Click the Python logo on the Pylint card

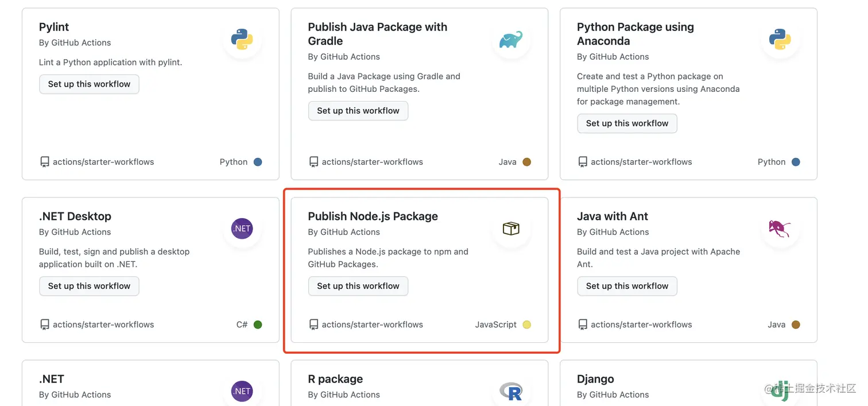click(242, 39)
